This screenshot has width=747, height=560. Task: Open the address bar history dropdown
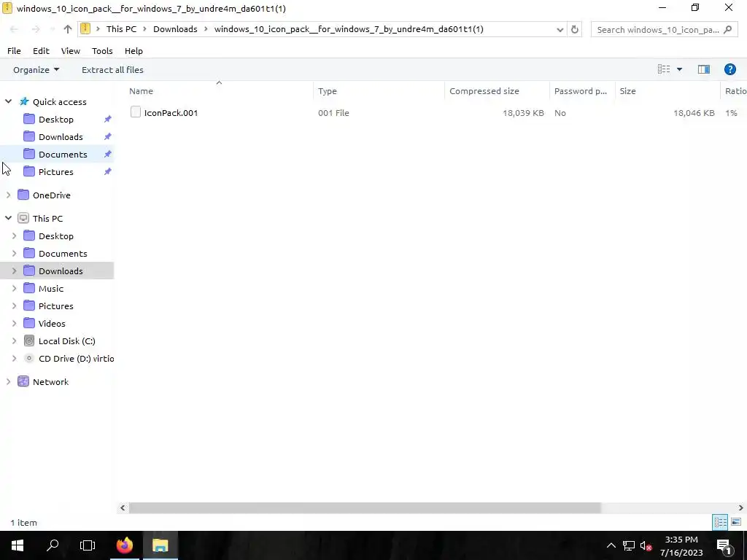(x=560, y=29)
